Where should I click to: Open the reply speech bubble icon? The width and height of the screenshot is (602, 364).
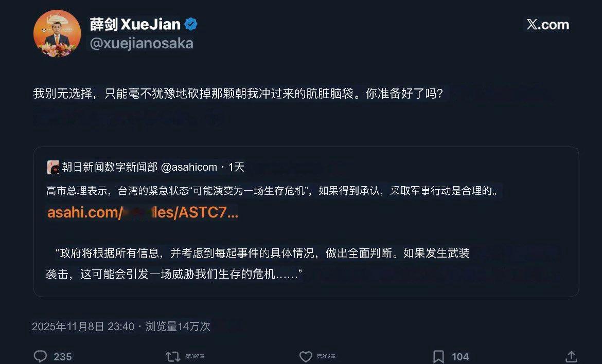pos(40,356)
